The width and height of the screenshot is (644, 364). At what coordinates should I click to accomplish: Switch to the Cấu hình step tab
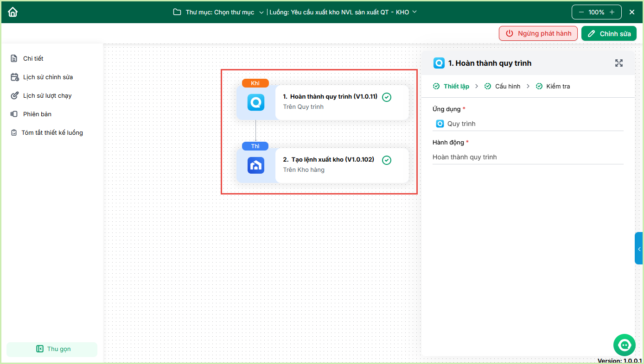pos(507,87)
